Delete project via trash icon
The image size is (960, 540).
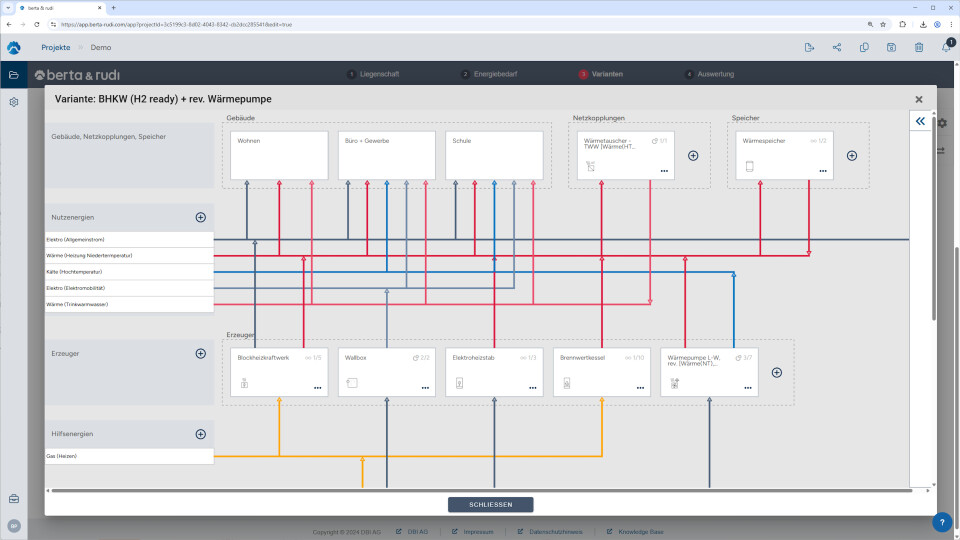918,47
